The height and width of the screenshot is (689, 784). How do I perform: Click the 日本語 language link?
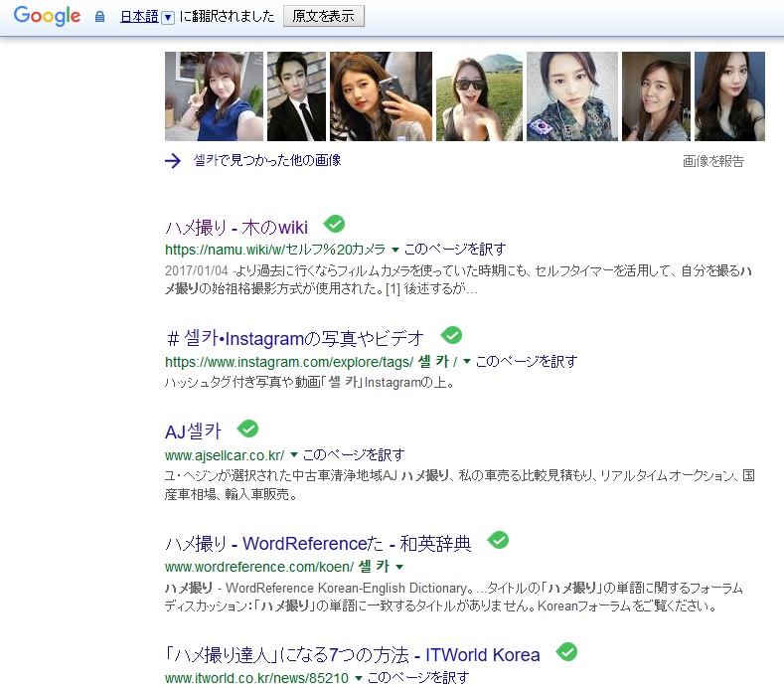pos(139,17)
